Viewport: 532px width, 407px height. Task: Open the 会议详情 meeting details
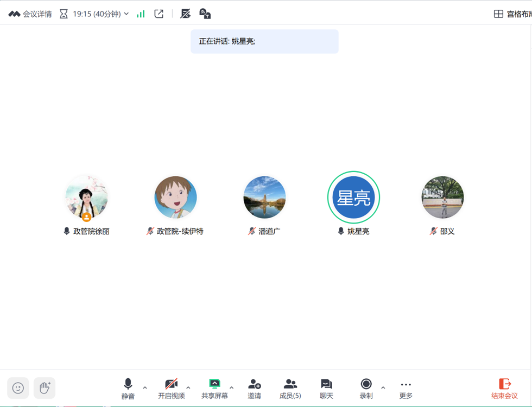click(30, 14)
